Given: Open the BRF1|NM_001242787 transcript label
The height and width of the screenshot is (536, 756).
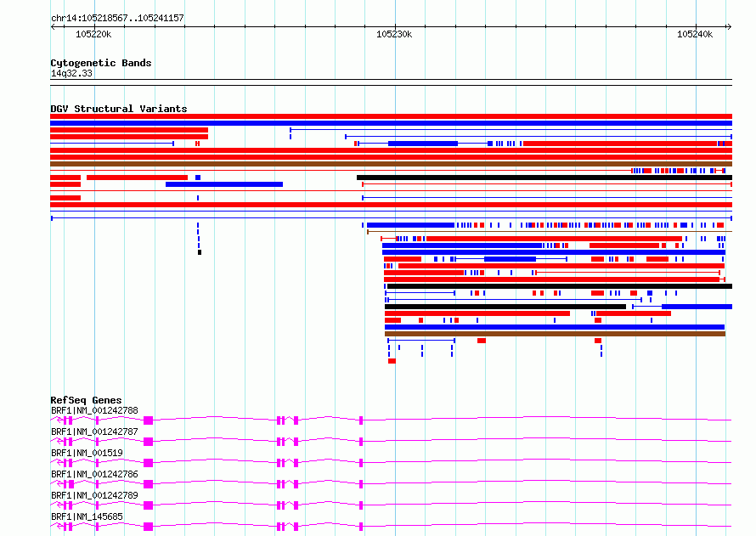Looking at the screenshot, I should 94,432.
